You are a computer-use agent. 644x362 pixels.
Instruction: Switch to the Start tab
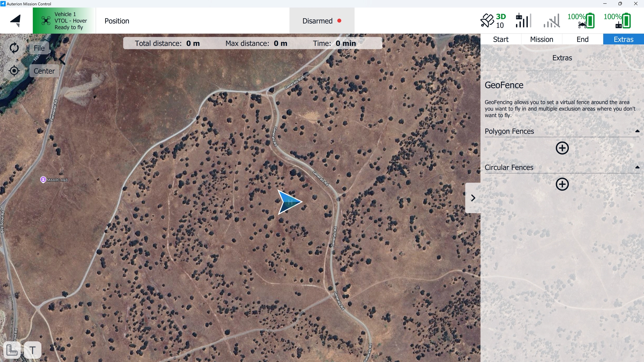click(x=501, y=39)
